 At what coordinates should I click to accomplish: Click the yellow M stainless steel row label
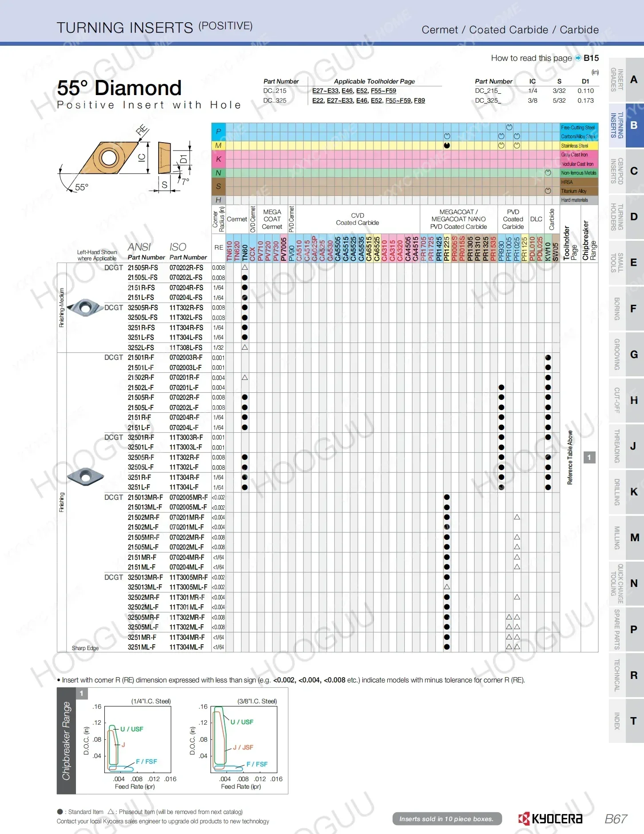(x=218, y=145)
